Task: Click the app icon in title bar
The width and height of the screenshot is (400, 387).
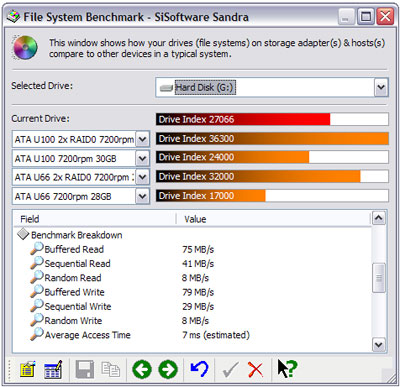Action: click(13, 17)
